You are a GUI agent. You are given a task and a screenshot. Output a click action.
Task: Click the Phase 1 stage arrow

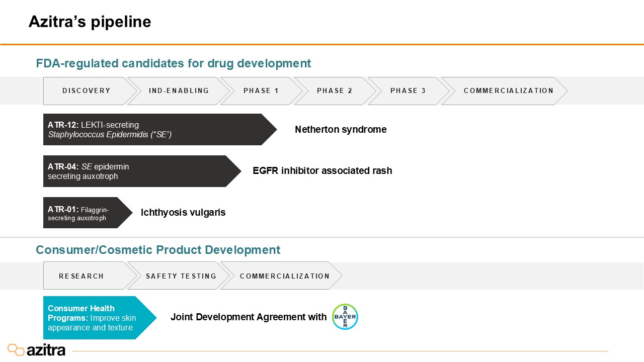pos(261,91)
